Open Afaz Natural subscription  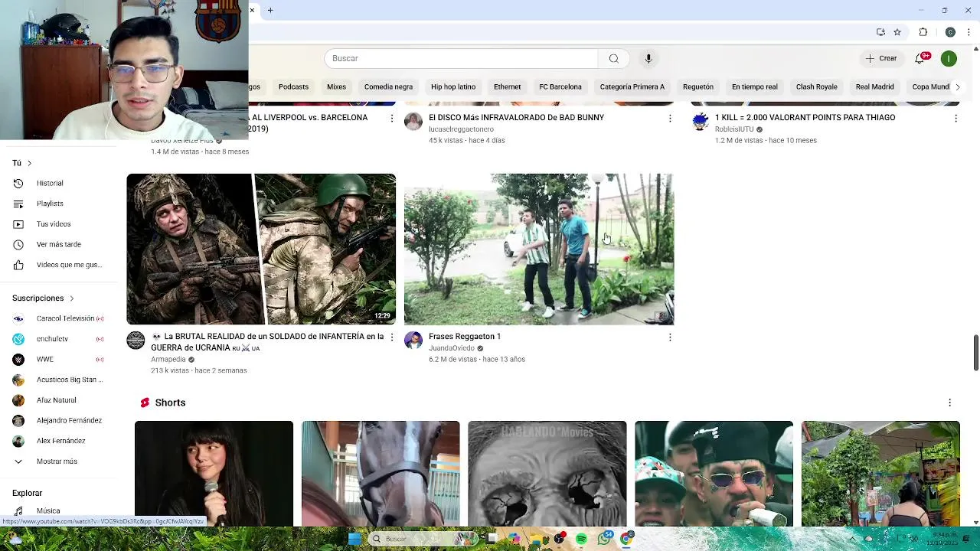(57, 400)
